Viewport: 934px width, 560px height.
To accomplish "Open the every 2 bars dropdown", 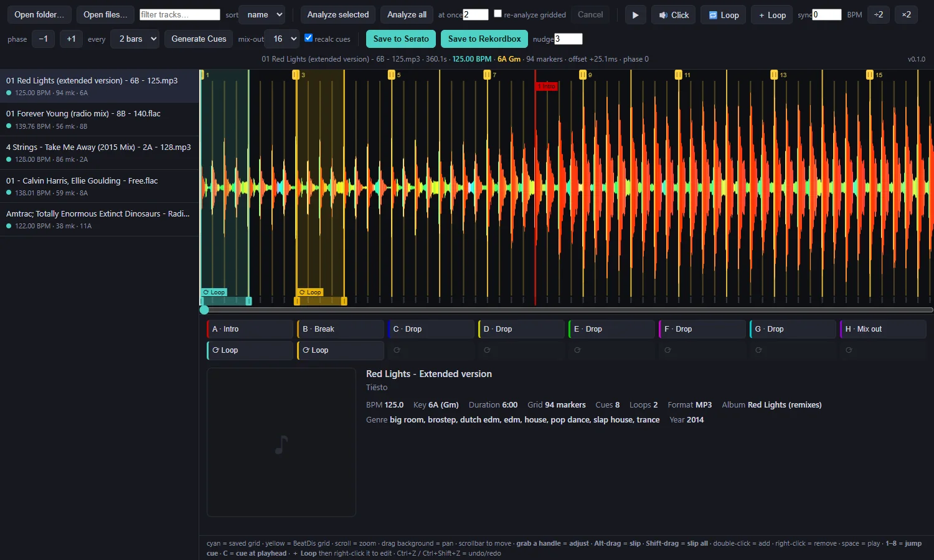I will point(134,39).
